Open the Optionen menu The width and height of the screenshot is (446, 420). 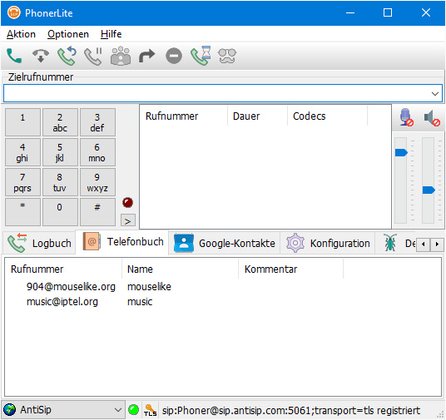(68, 34)
